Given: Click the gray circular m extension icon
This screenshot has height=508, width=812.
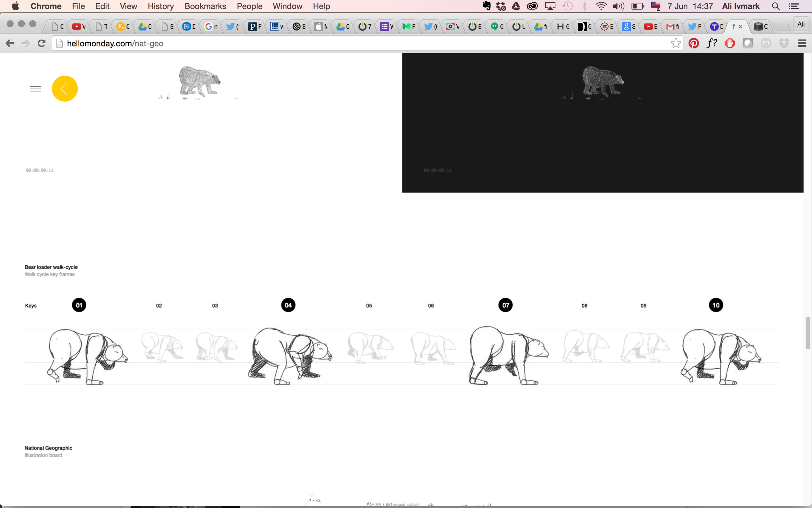Looking at the screenshot, I should pyautogui.click(x=766, y=43).
